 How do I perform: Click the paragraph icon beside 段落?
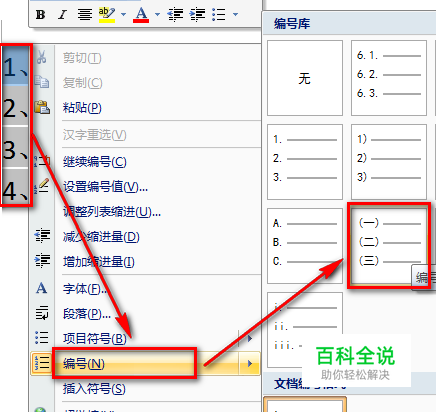pyautogui.click(x=42, y=313)
